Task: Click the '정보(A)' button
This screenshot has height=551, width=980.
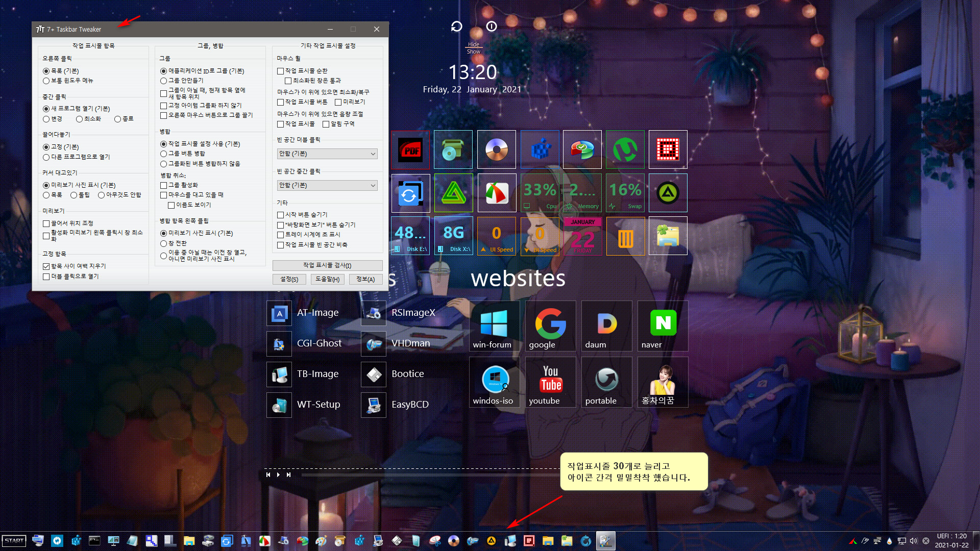Action: click(365, 279)
